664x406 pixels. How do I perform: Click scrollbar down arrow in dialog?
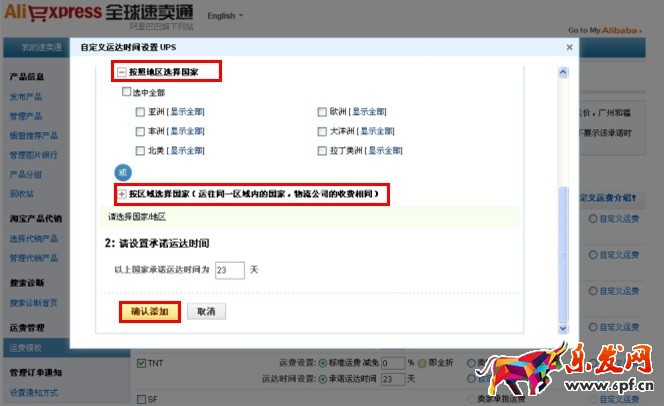563,328
